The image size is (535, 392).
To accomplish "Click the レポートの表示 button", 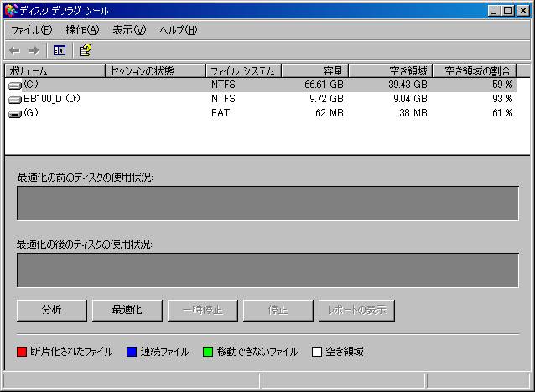I will pyautogui.click(x=356, y=310).
